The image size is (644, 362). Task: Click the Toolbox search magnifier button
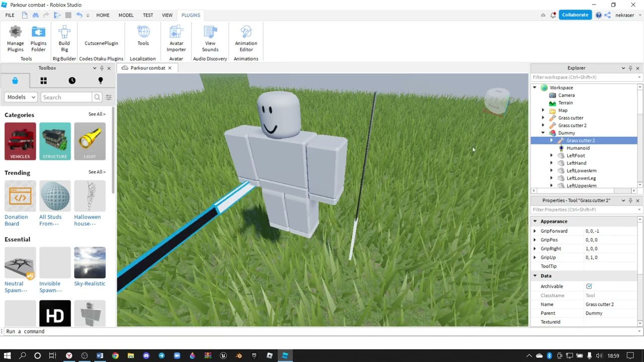pyautogui.click(x=97, y=97)
